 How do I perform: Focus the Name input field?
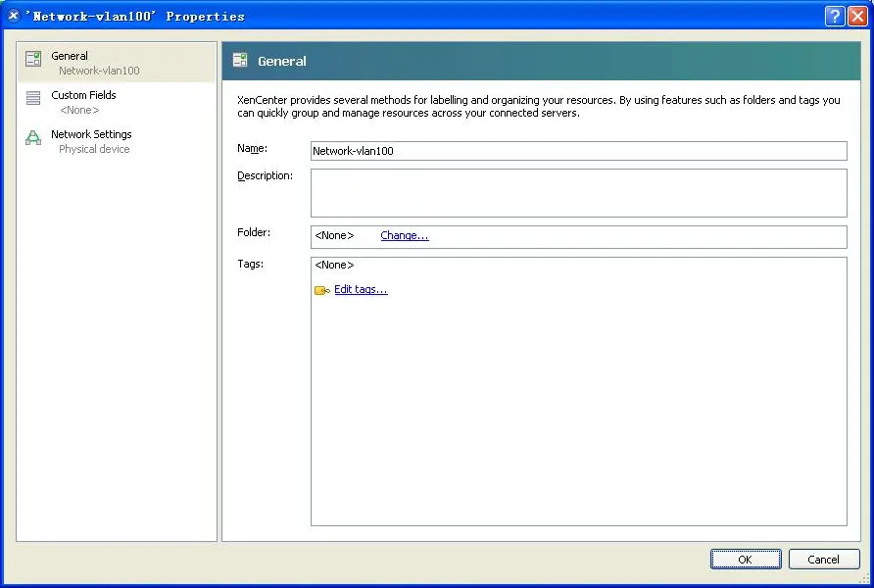click(578, 151)
